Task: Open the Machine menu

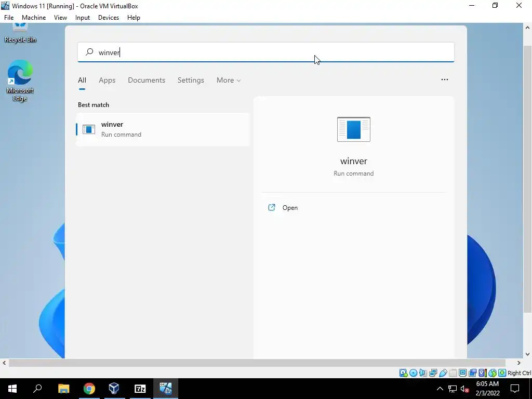Action: point(34,18)
